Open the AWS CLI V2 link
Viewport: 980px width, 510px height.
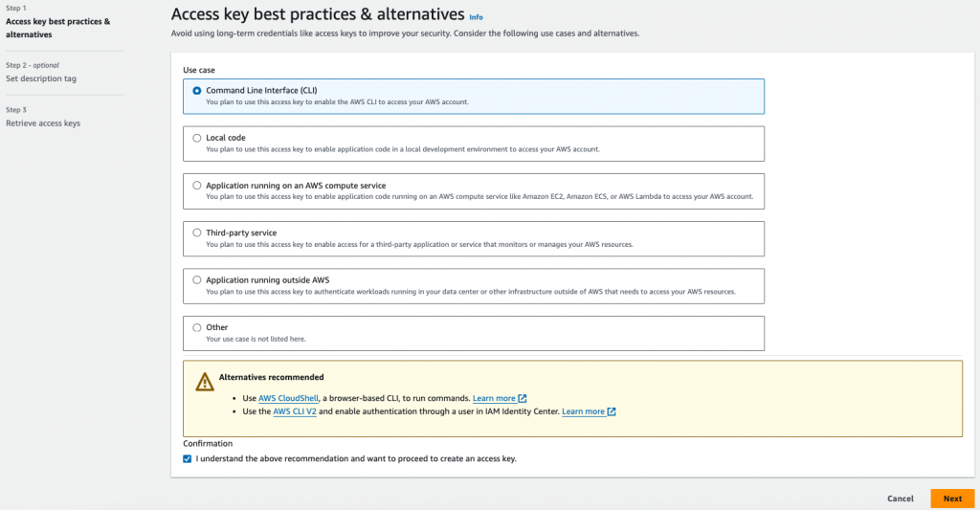295,411
